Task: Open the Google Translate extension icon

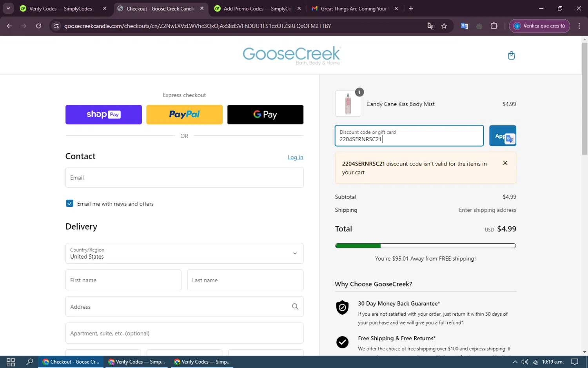Action: (x=465, y=26)
